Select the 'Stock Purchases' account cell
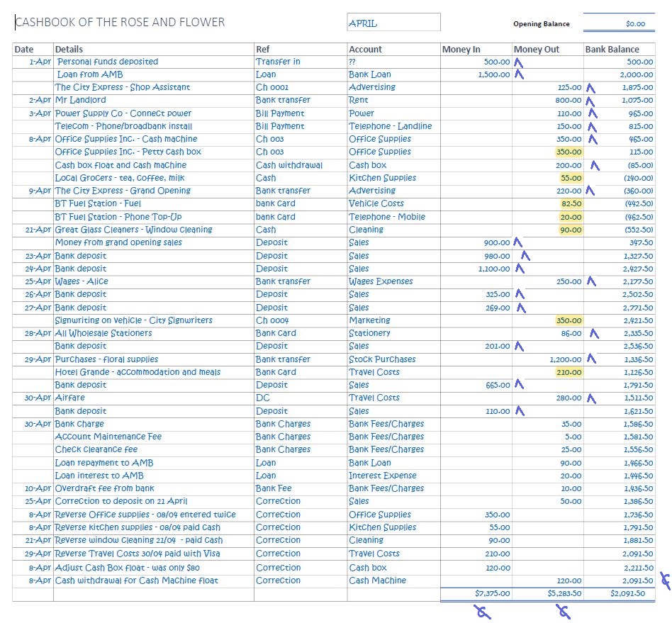The height and width of the screenshot is (623, 672). coord(382,359)
